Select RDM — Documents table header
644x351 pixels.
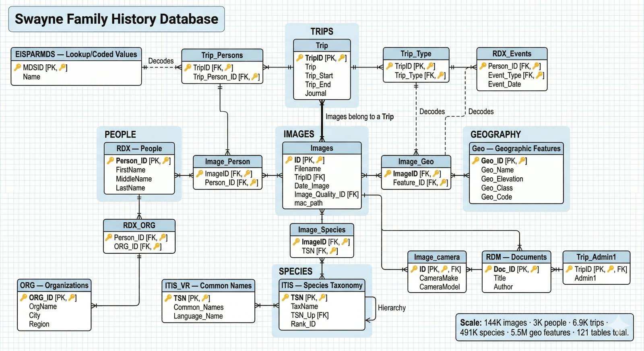click(516, 257)
